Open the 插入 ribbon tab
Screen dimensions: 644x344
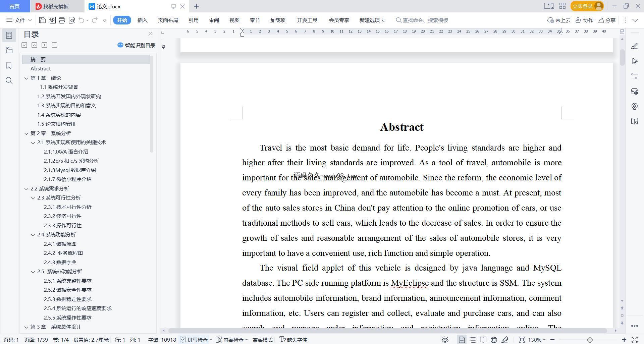point(143,20)
